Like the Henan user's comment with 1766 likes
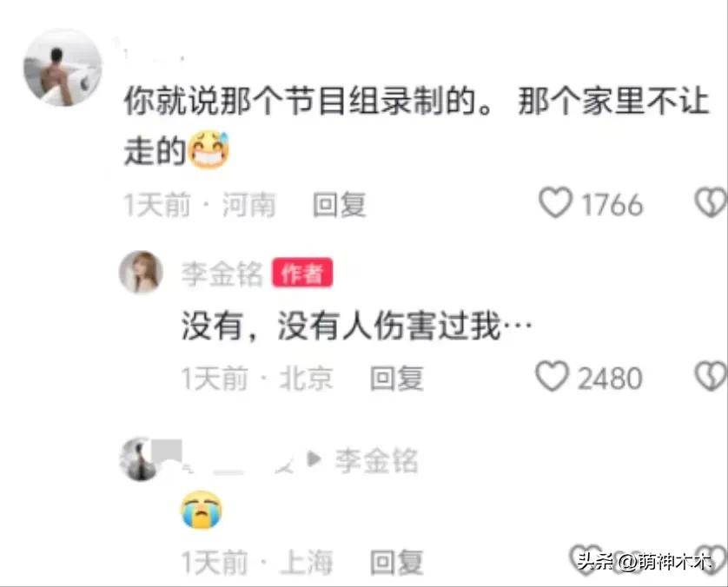This screenshot has width=728, height=587. click(555, 202)
